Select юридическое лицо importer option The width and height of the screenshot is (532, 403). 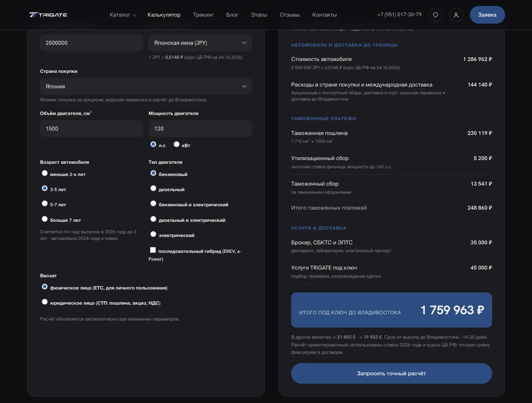pyautogui.click(x=45, y=302)
